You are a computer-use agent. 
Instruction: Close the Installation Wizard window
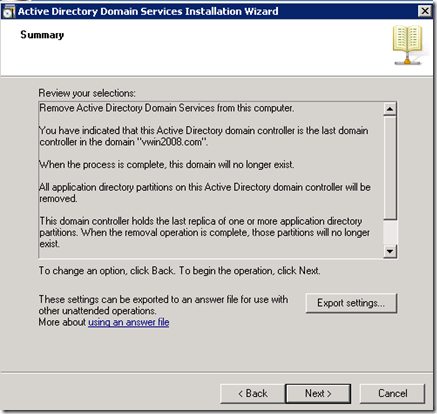[x=425, y=11]
